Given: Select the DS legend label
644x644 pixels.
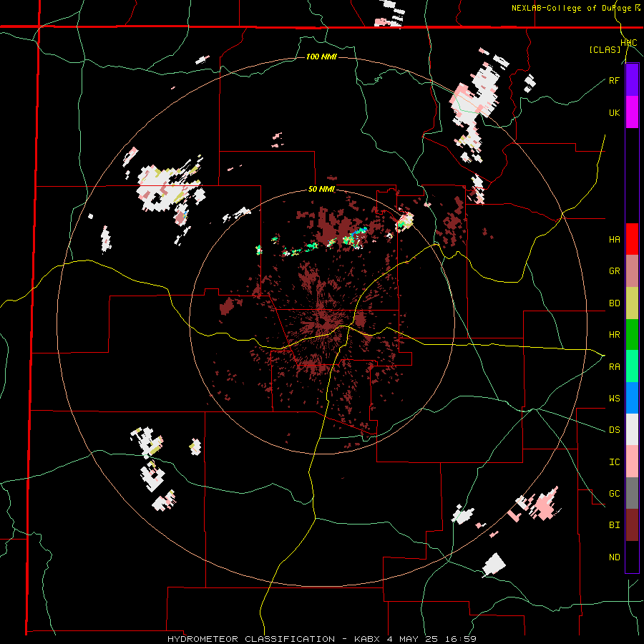Looking at the screenshot, I should point(614,430).
